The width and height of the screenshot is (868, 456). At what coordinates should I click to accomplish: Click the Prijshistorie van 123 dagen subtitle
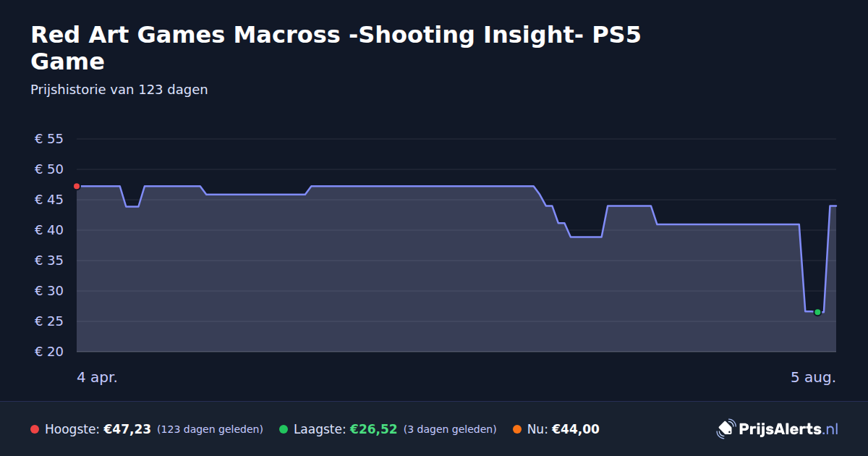[x=119, y=90]
